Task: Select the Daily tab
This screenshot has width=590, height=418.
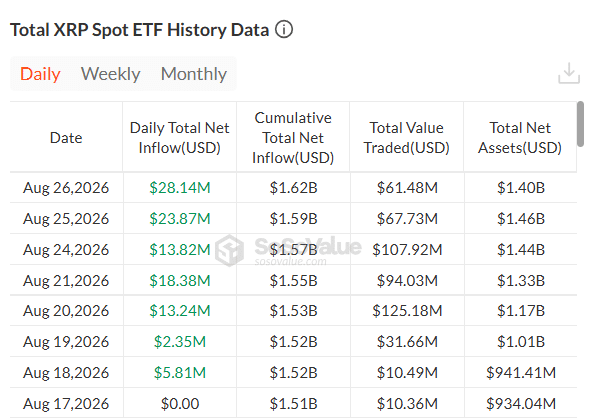Action: tap(40, 74)
